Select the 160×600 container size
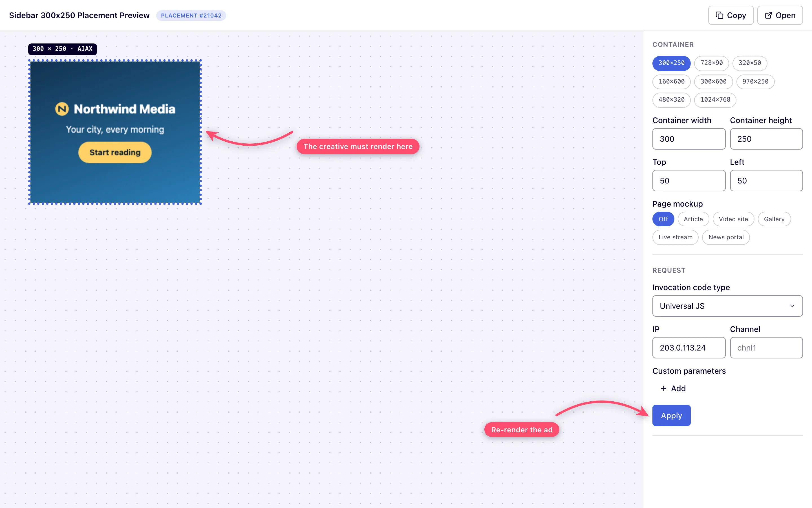Screen dimensions: 812x508 (671, 82)
